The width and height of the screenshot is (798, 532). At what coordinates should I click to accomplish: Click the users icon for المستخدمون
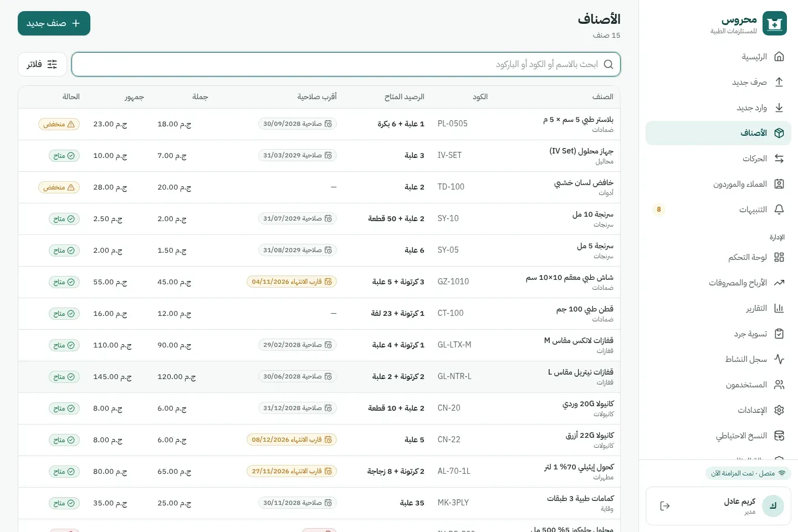pyautogui.click(x=779, y=385)
